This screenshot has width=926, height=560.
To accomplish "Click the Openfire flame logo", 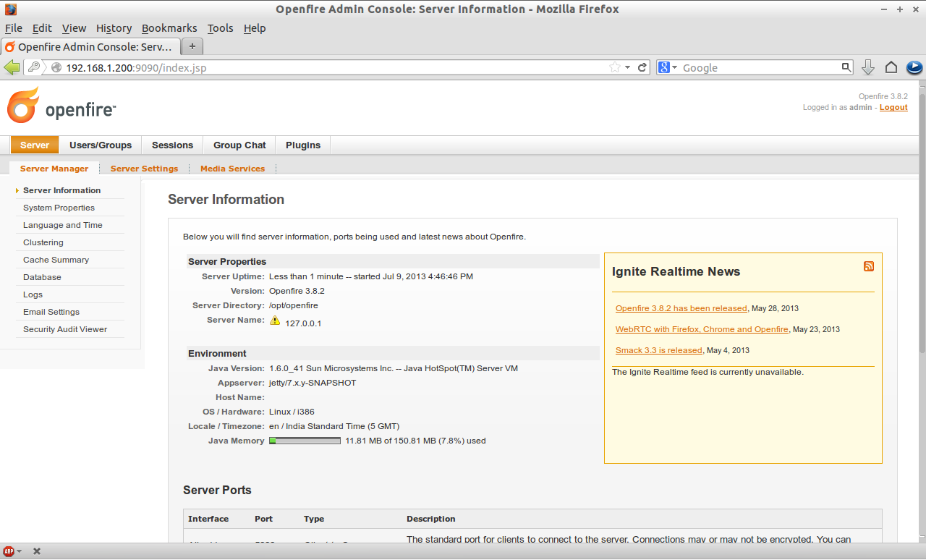I will coord(23,106).
